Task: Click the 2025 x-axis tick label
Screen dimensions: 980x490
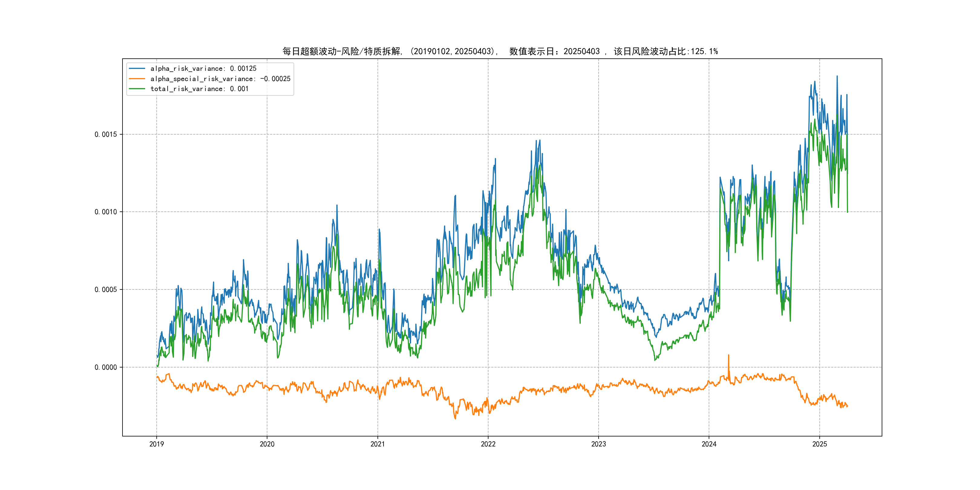Action: [819, 444]
